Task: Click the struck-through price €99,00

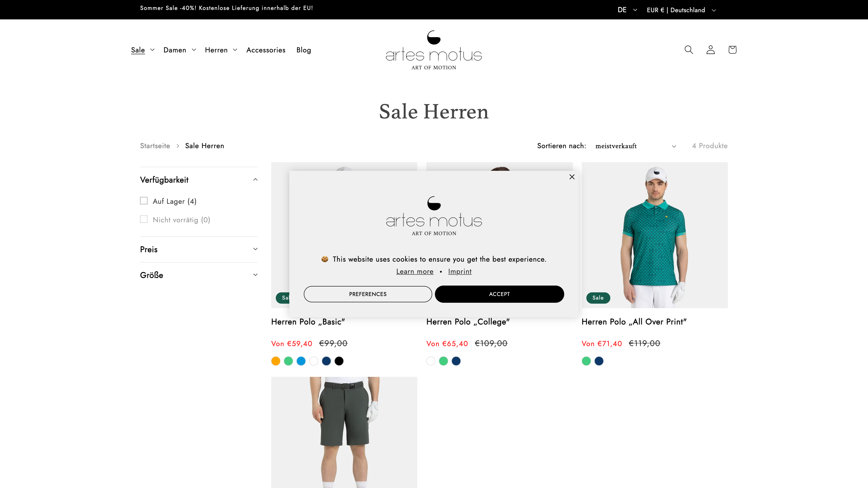Action: [x=333, y=343]
